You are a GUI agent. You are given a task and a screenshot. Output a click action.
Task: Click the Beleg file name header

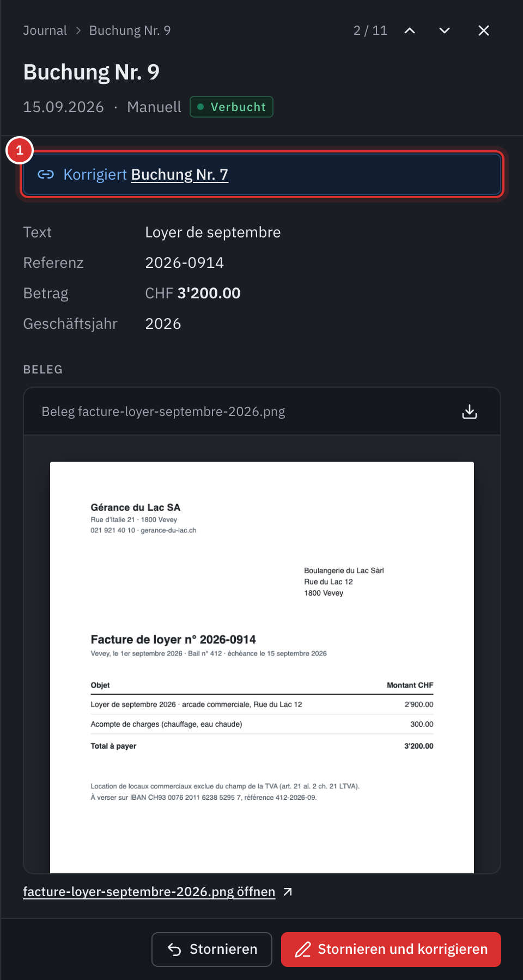coord(163,412)
